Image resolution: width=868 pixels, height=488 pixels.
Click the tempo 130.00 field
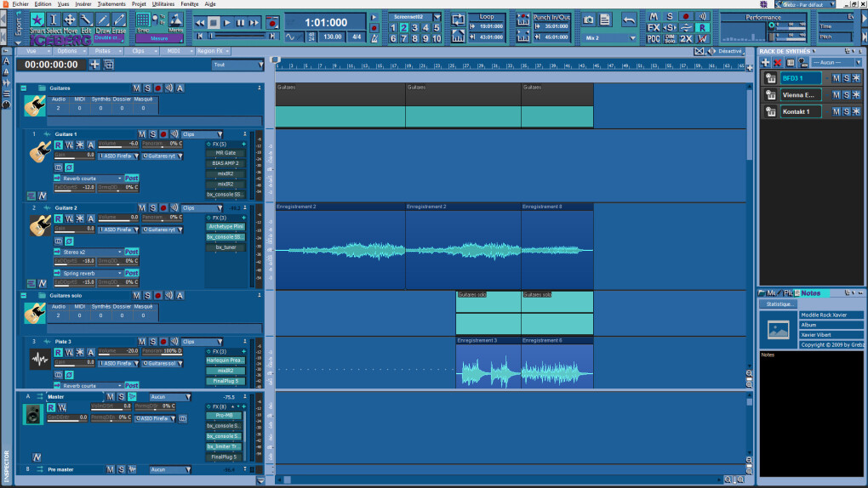pos(333,37)
